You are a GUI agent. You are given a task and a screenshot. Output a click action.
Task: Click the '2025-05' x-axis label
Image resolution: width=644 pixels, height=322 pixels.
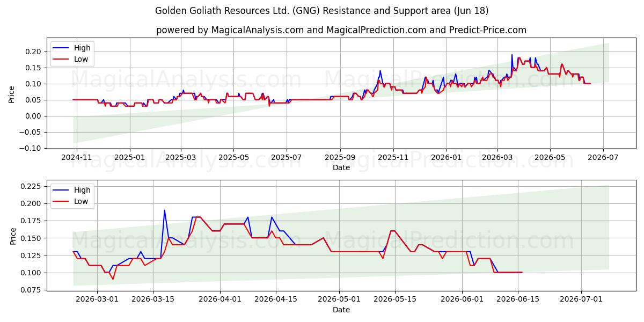233,157
